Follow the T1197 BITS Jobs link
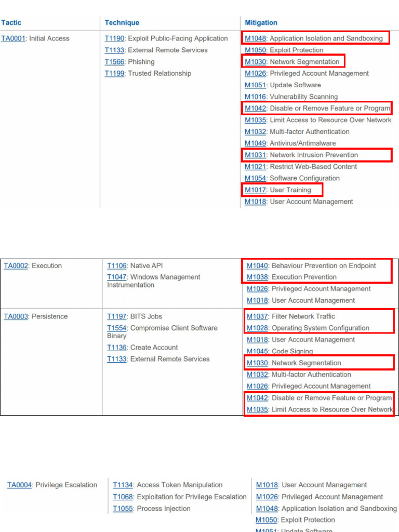 [x=117, y=316]
